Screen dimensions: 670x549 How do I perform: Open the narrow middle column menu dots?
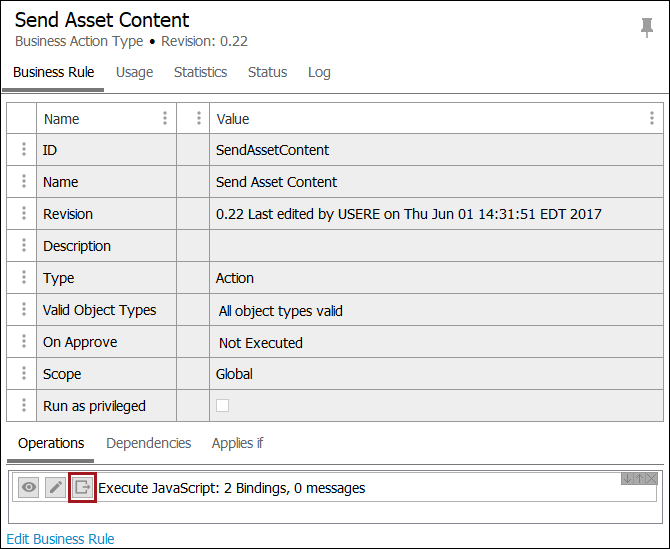click(x=199, y=119)
